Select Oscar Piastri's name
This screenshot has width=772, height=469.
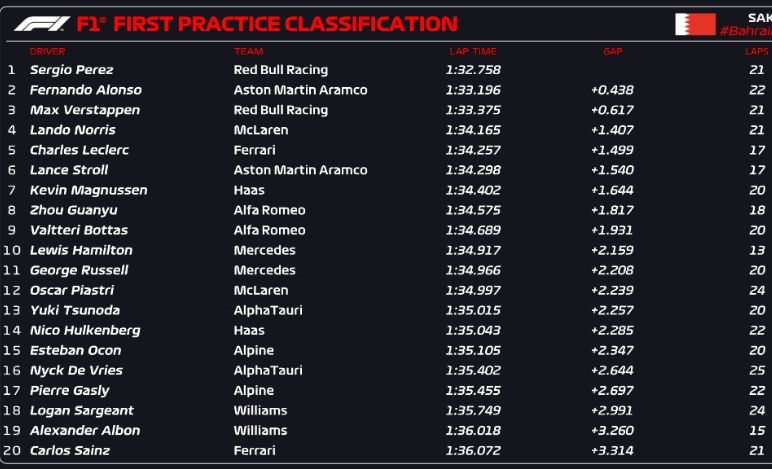coord(72,290)
